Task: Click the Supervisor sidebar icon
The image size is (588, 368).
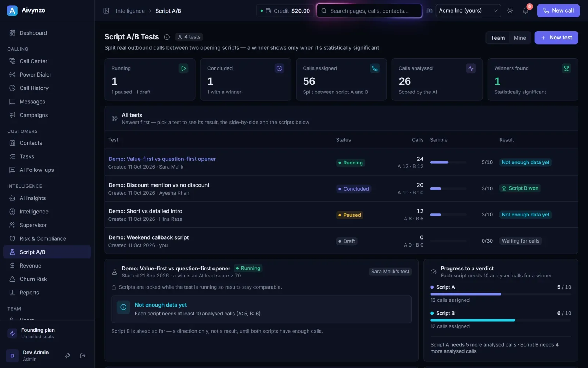Action: [x=12, y=225]
